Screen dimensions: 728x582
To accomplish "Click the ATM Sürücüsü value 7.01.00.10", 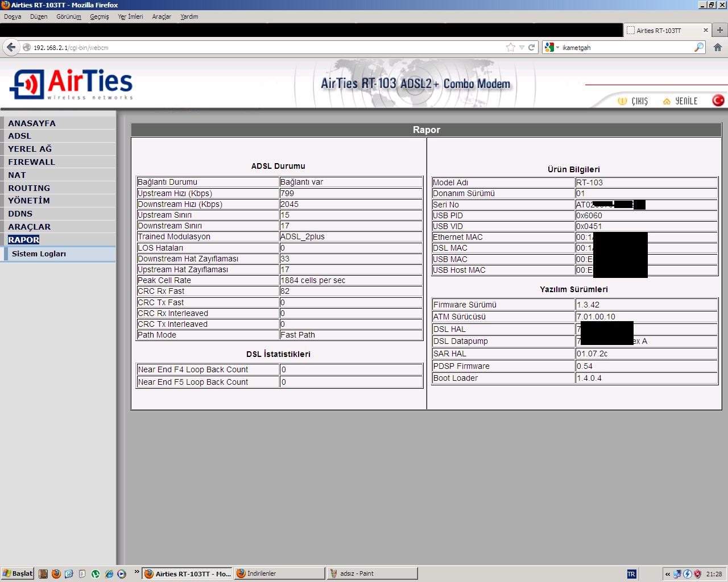I will coord(646,317).
